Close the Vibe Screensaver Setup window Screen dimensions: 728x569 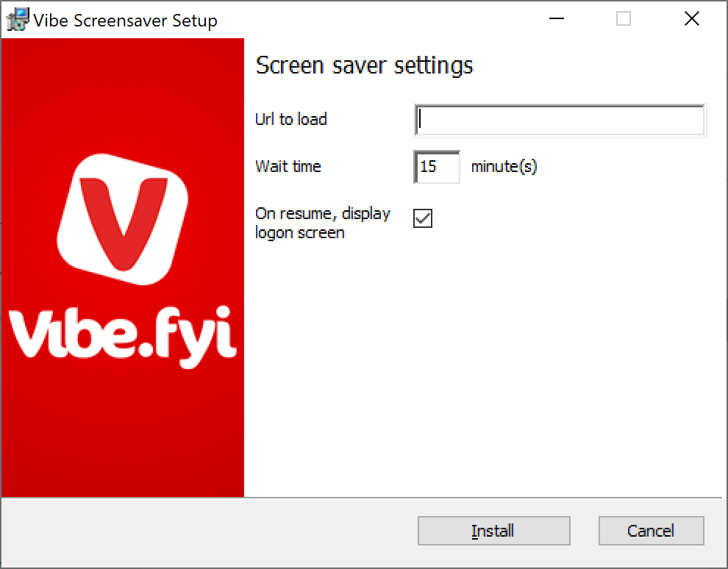pyautogui.click(x=692, y=18)
